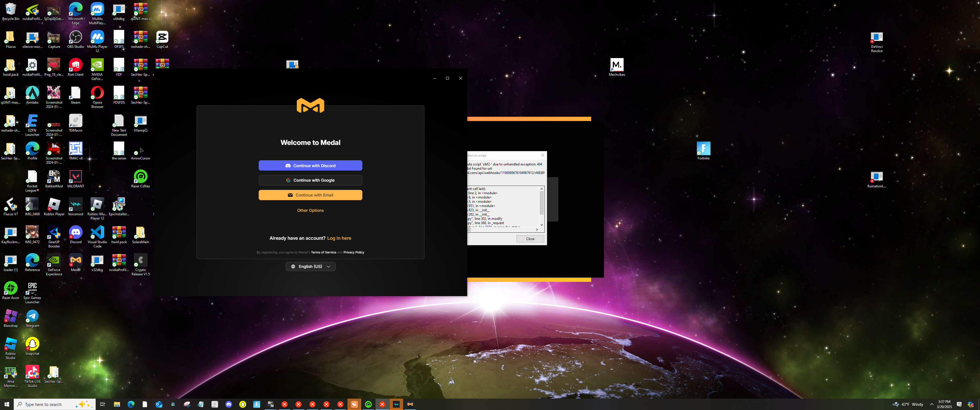
Task: Close the script error dialog
Action: 530,239
